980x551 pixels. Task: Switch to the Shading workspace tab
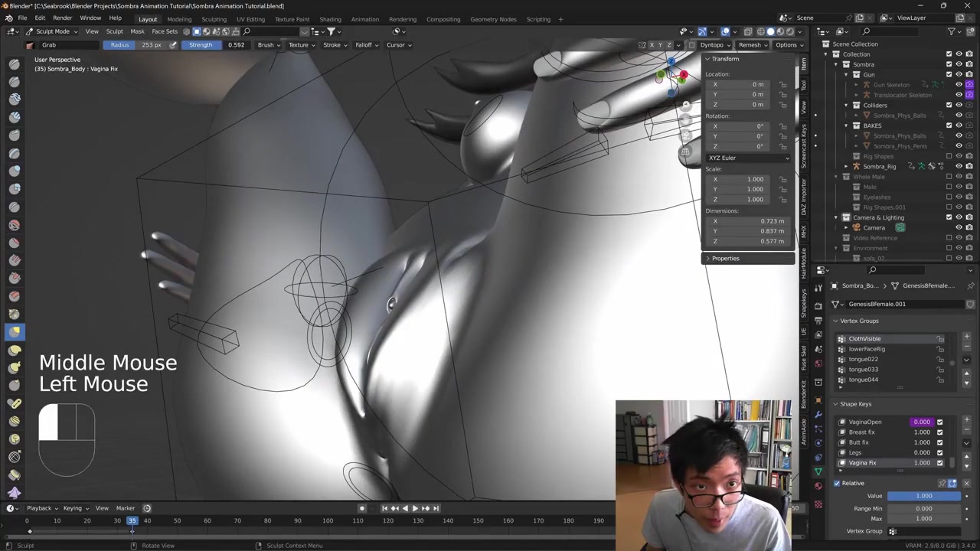point(330,19)
